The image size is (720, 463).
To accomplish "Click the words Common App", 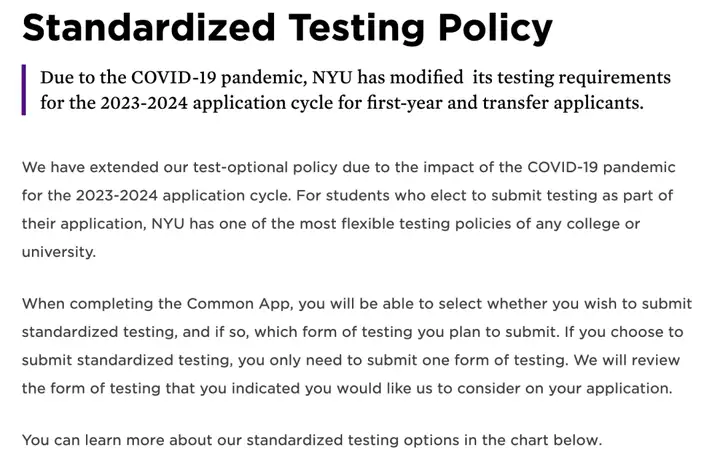I will coord(239,304).
